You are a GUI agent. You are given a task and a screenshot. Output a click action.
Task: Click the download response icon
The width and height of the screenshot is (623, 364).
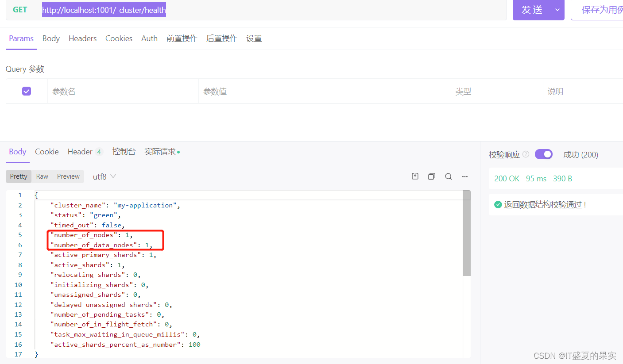[x=415, y=176]
